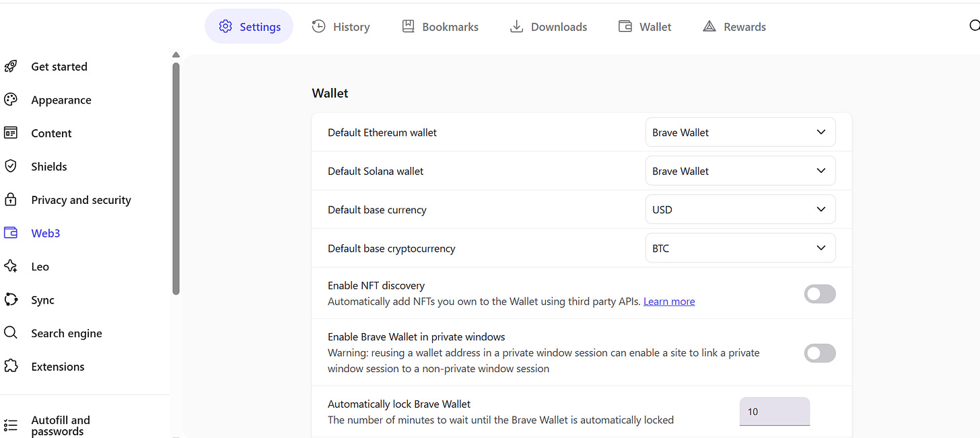Click the 'Default base currency' label
This screenshot has width=980, height=438.
(x=377, y=209)
